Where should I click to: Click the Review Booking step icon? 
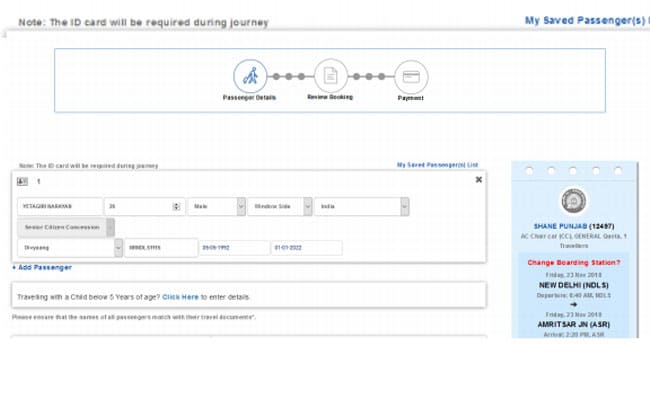coord(329,76)
